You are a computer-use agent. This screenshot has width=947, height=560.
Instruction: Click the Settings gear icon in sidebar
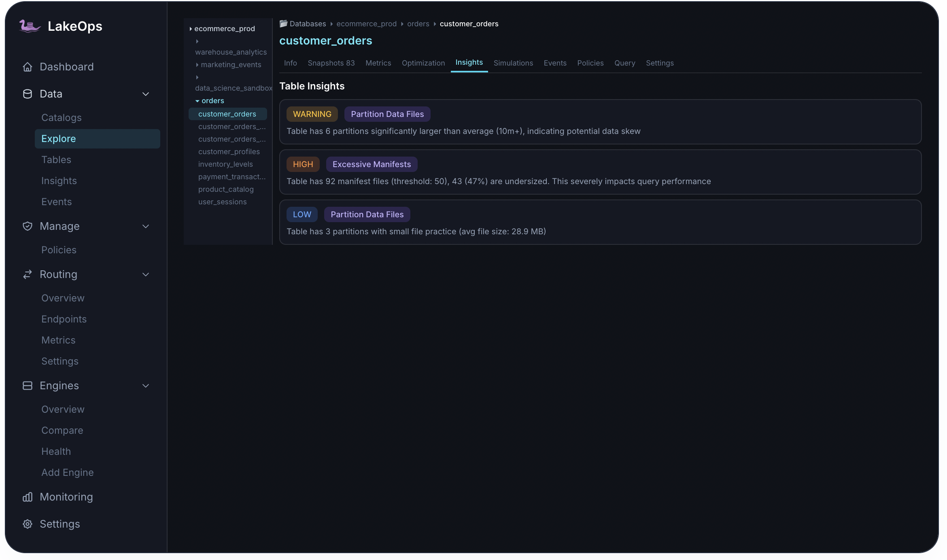(x=28, y=524)
